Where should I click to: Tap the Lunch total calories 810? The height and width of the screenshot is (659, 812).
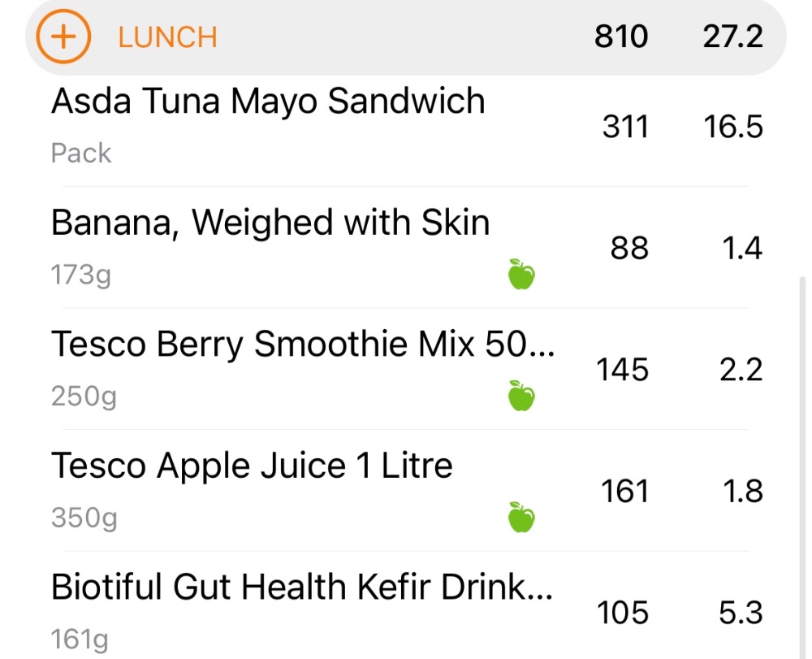[x=621, y=37]
